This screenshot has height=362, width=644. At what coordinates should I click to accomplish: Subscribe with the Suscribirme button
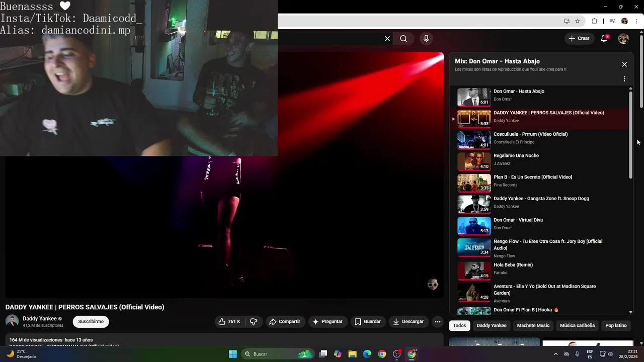[91, 322]
